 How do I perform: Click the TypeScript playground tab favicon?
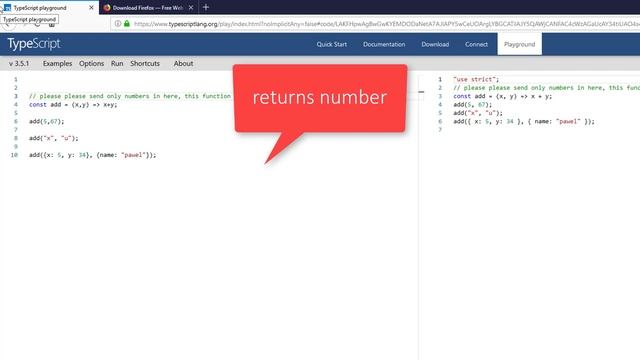[x=7, y=8]
